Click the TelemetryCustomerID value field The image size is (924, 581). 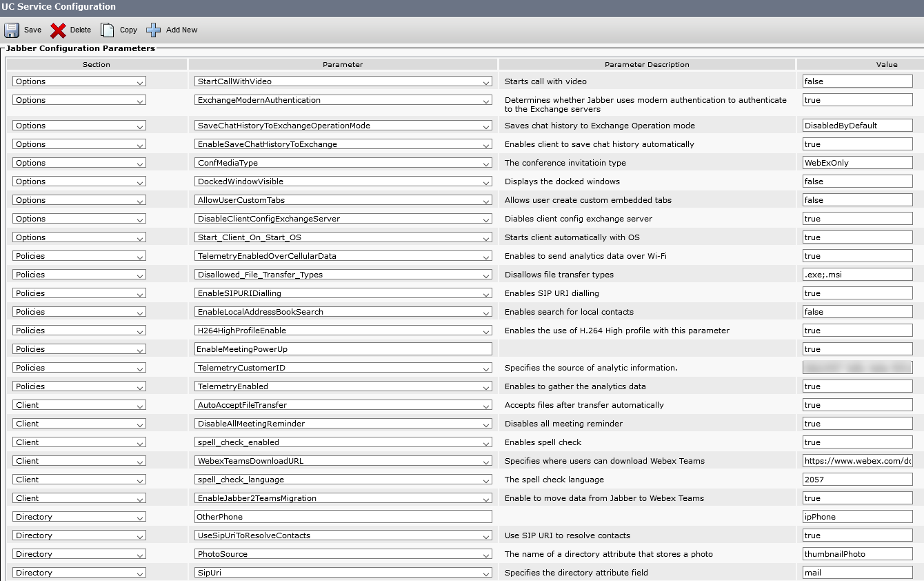856,367
